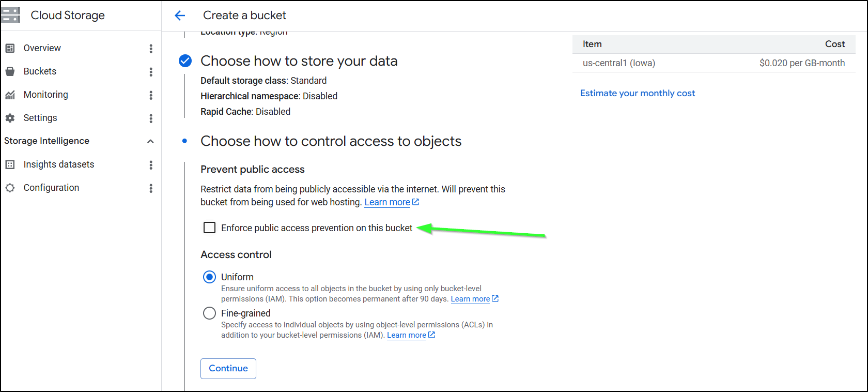
Task: Open the three-dot menu next to Insights datasets
Action: (151, 165)
